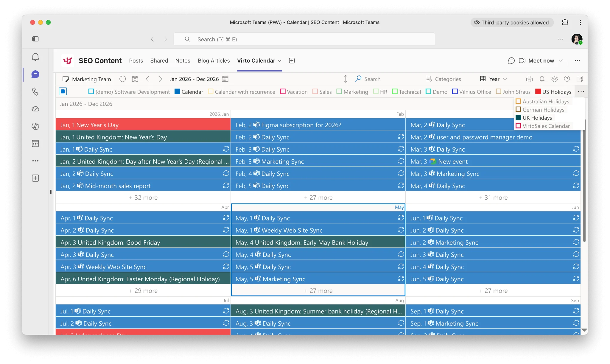
Task: Toggle Vilnius Office calendar
Action: (455, 91)
